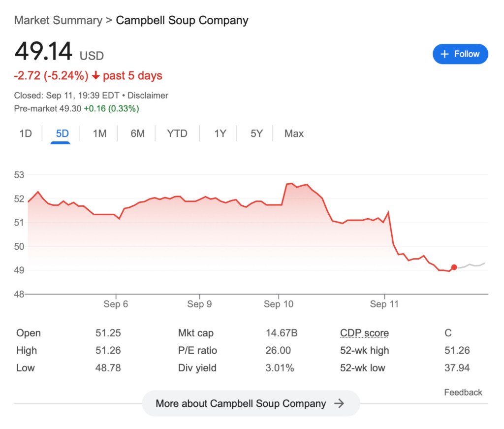Screen dimensions: 504x429
Task: Click the Sep 10 date label
Action: point(278,304)
